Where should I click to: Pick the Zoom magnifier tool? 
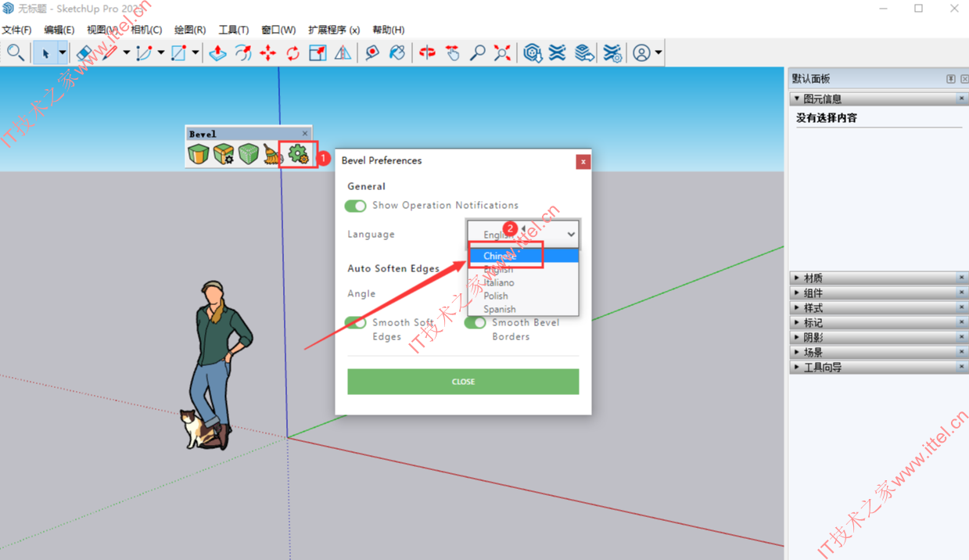(x=477, y=53)
